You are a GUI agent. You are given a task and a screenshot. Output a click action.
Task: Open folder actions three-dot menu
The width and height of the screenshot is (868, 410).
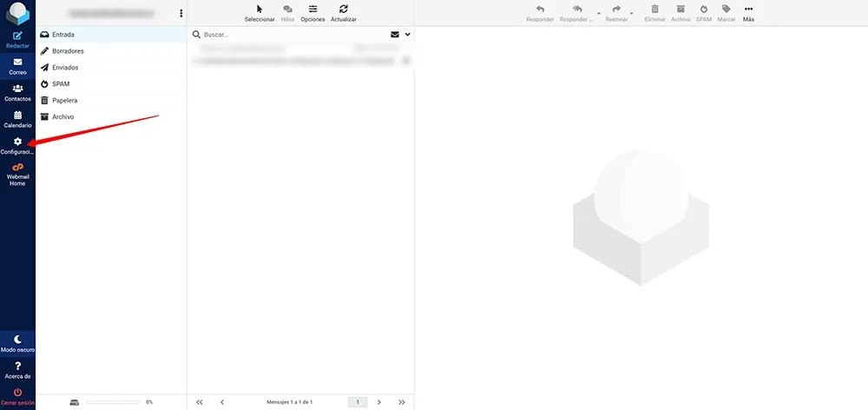pyautogui.click(x=181, y=13)
